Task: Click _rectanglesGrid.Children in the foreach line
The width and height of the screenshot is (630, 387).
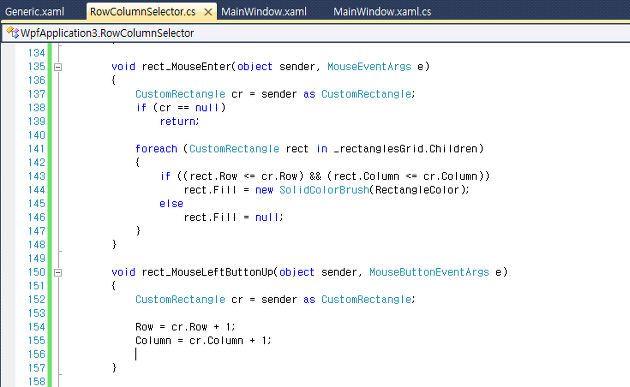Action: tap(406, 149)
